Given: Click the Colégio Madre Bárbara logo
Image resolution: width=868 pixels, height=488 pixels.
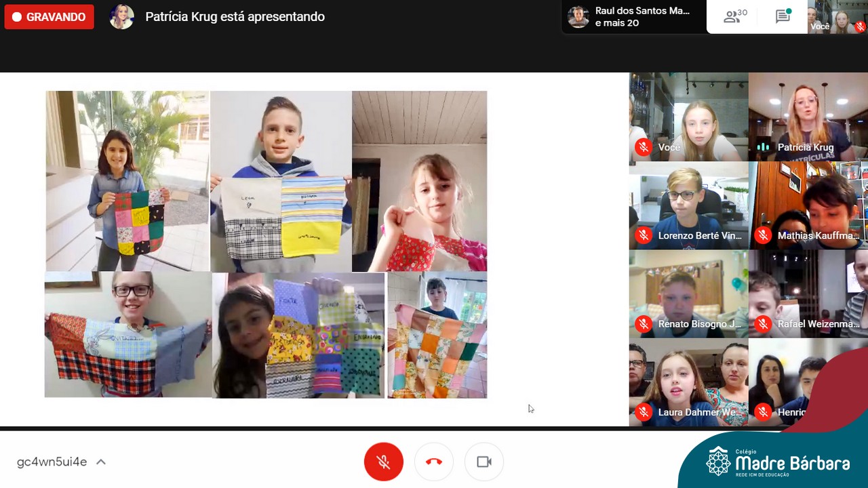Looking at the screenshot, I should point(776,462).
